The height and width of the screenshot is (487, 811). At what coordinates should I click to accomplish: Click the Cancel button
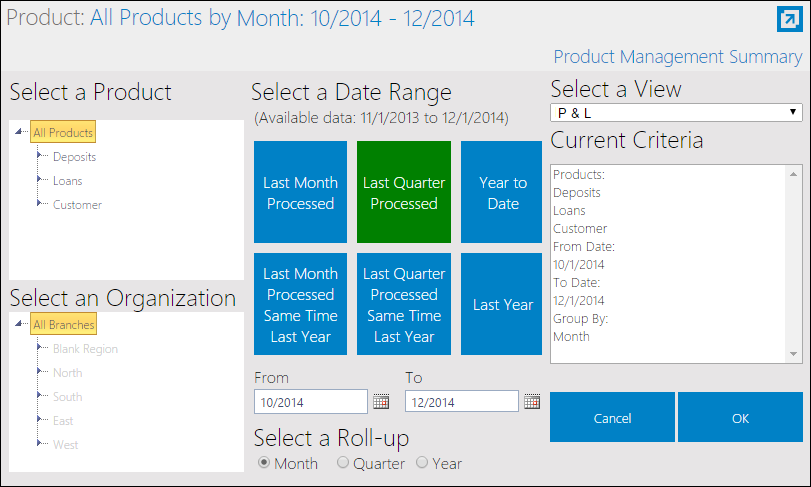[x=612, y=417]
